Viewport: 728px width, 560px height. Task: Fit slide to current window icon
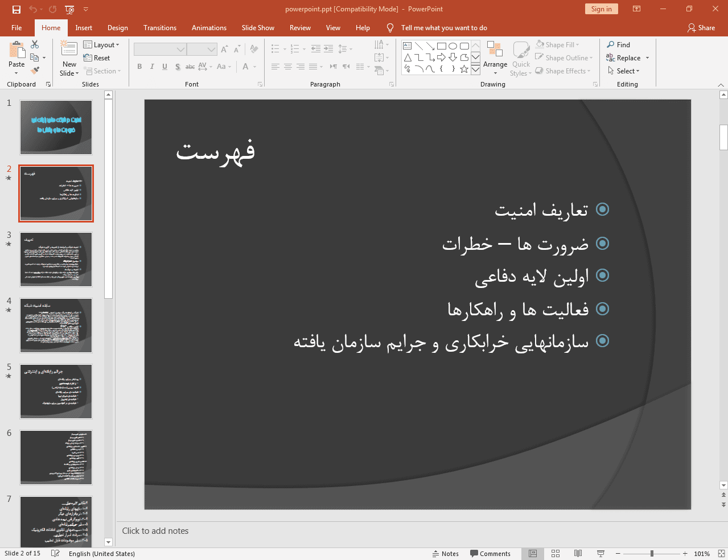point(721,554)
